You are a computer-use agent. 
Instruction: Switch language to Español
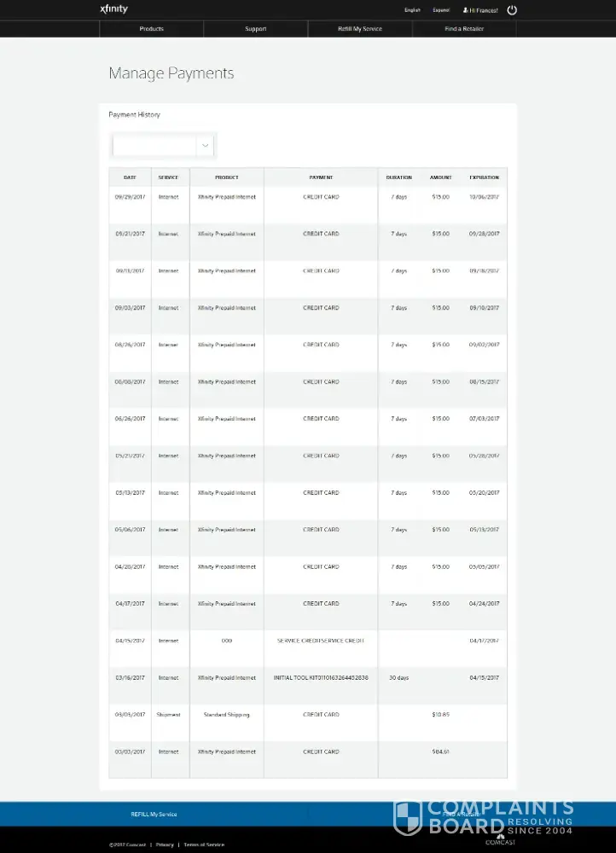coord(440,10)
